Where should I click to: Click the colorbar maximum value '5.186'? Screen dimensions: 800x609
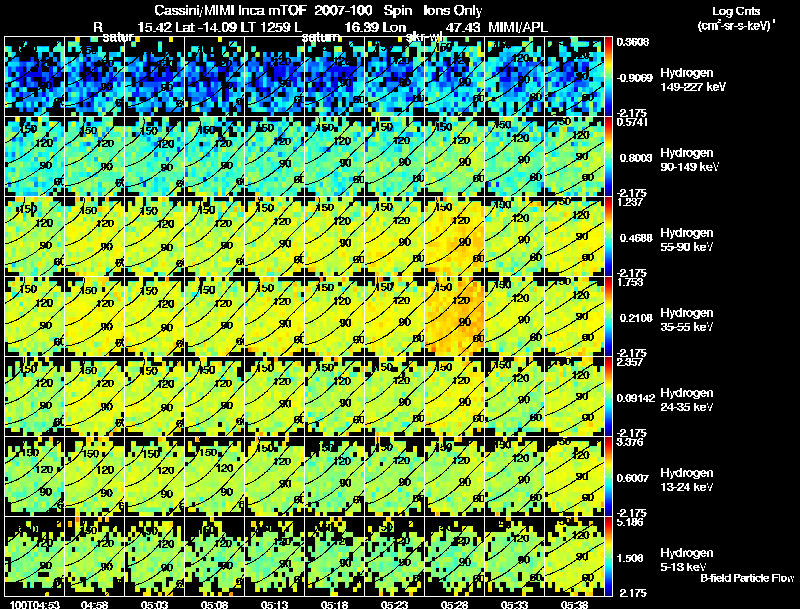(630, 522)
